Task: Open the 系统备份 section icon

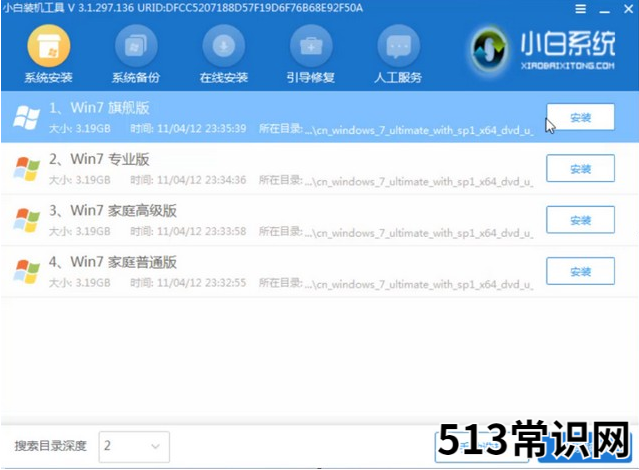Action: [x=136, y=46]
